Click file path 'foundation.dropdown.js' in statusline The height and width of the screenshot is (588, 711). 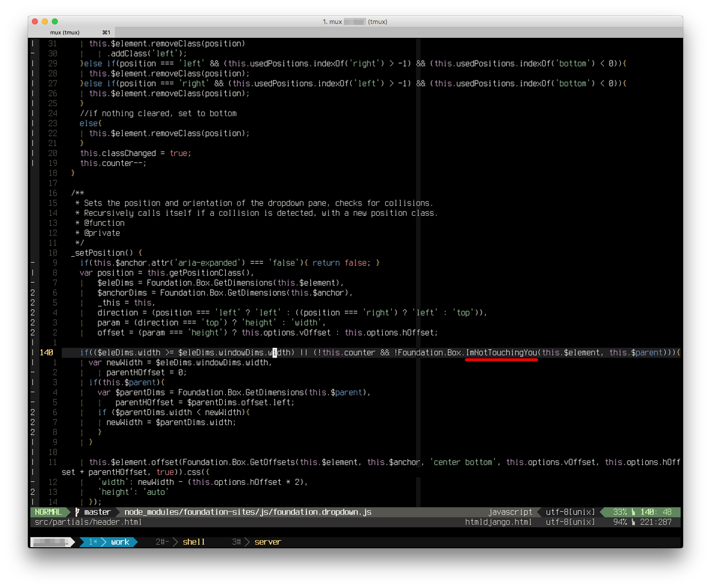click(324, 512)
